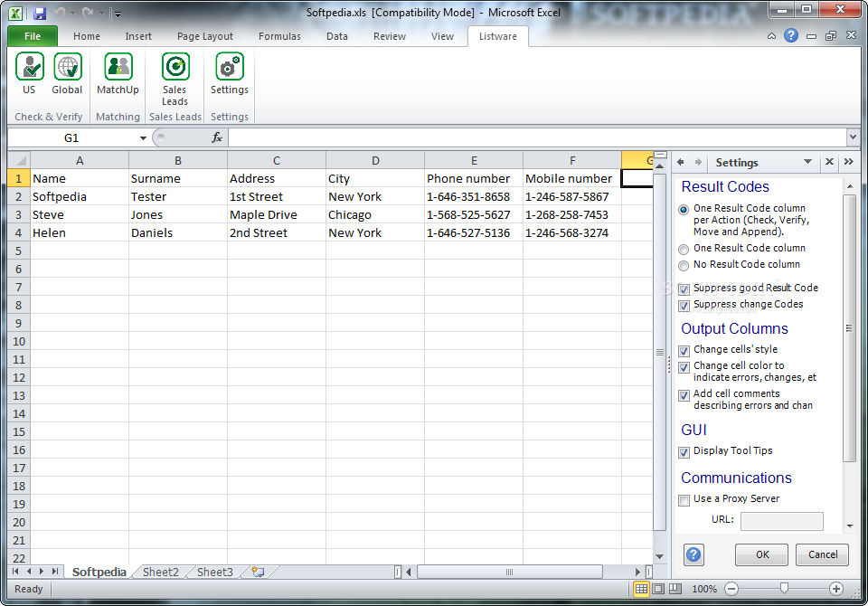Toggle Display Tool Tips checkbox

click(684, 452)
